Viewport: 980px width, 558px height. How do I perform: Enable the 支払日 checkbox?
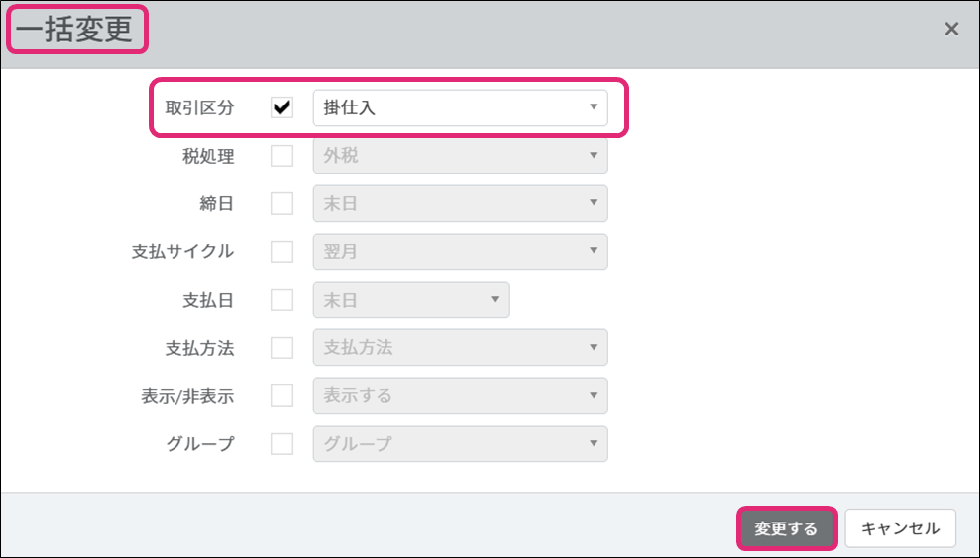(x=282, y=300)
